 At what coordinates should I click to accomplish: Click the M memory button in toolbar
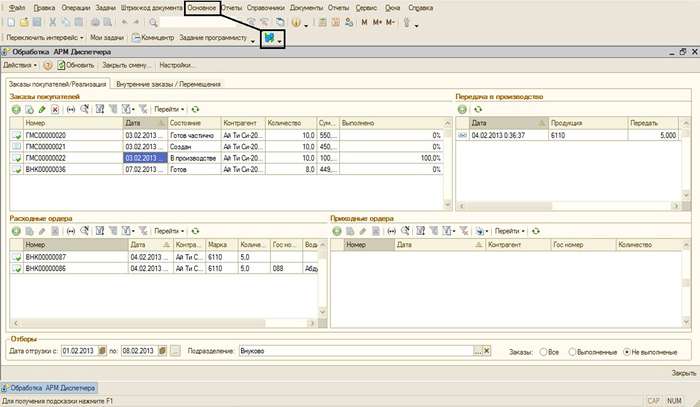pos(364,22)
